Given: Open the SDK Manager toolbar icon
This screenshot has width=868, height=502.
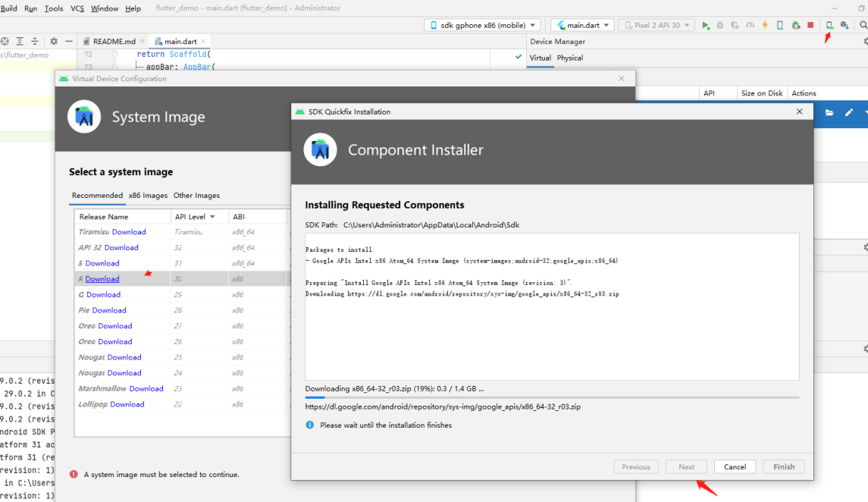Looking at the screenshot, I should coord(844,26).
